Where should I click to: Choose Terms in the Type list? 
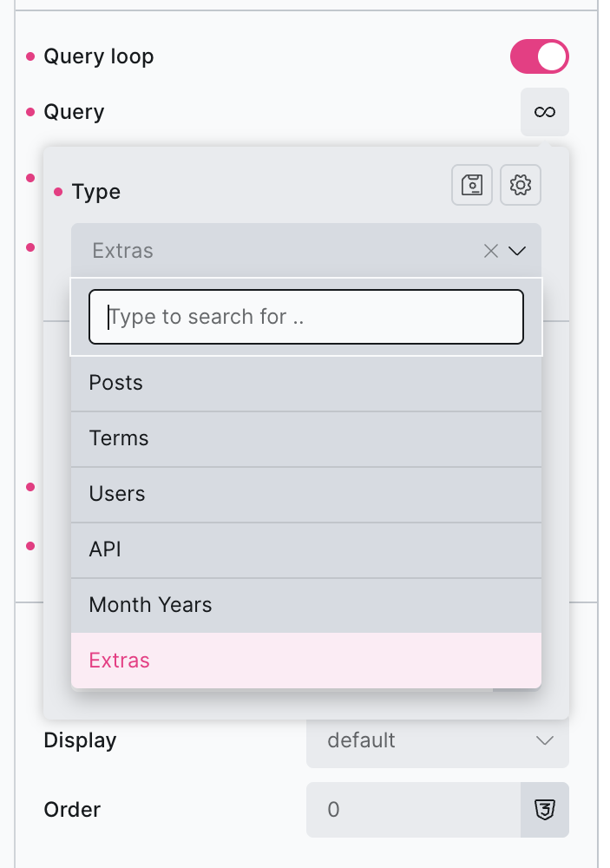(306, 438)
